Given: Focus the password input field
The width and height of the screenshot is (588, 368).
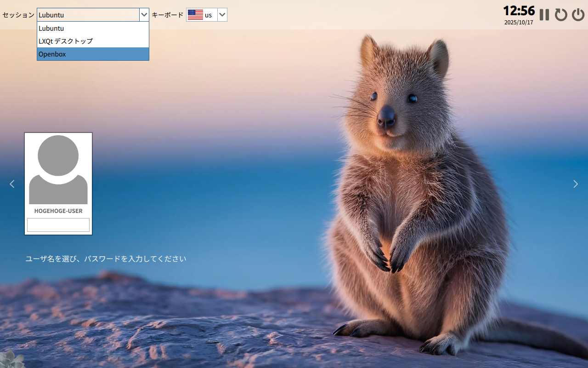Looking at the screenshot, I should tap(58, 225).
